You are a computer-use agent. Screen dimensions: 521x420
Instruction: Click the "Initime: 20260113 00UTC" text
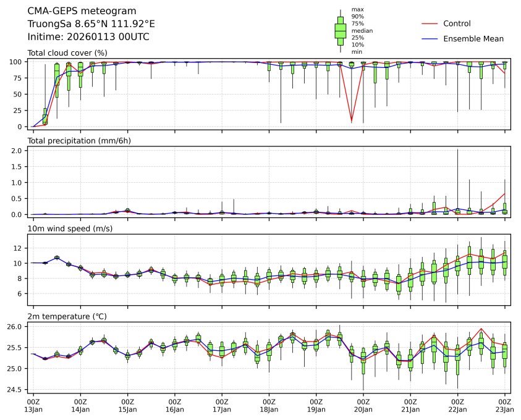point(88,37)
